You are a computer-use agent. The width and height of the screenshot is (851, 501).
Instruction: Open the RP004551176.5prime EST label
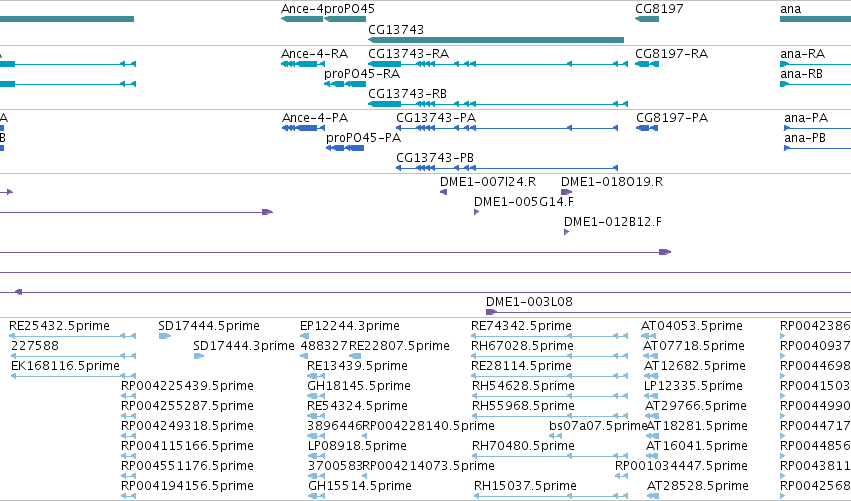(x=187, y=466)
